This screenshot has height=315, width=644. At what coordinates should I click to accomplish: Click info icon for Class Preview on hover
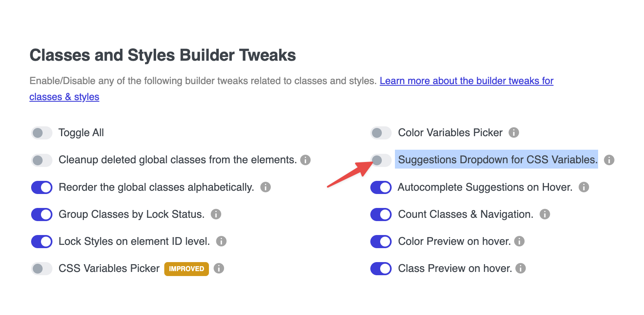point(521,268)
